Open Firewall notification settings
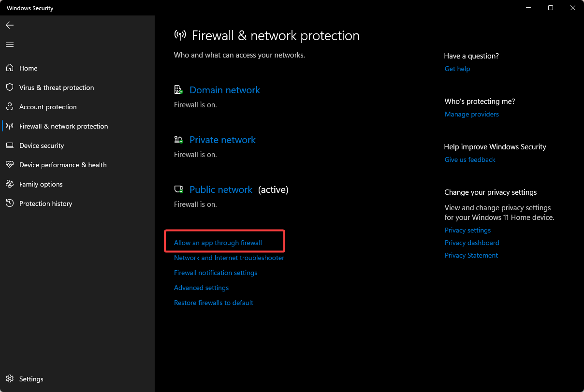This screenshot has width=584, height=392. click(216, 273)
